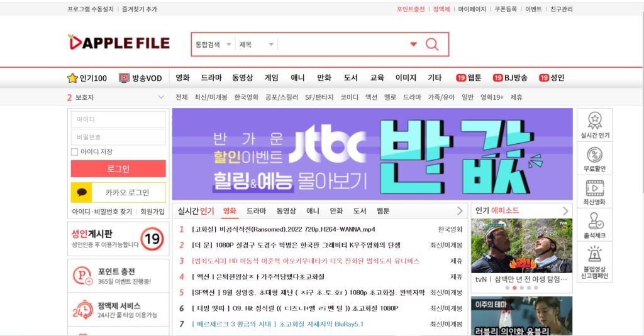Open ranked item [더 문] 1080P 설경구

coord(296,245)
